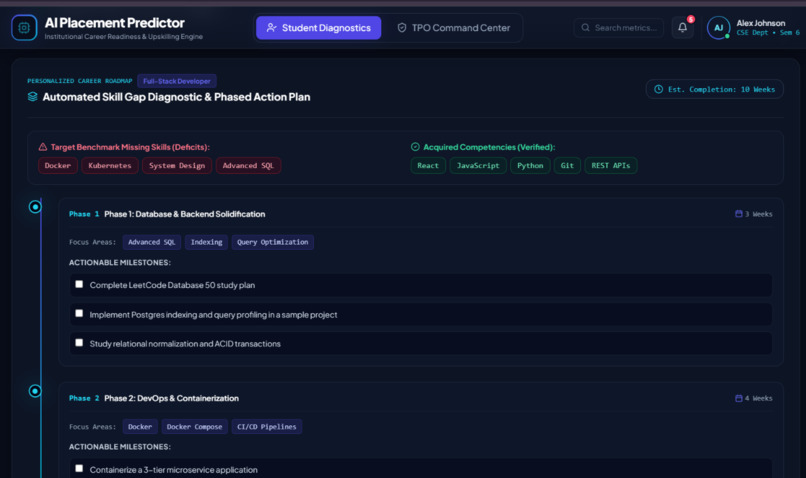The height and width of the screenshot is (478, 806).
Task: Click the Docker focus area chip
Action: [x=140, y=427]
